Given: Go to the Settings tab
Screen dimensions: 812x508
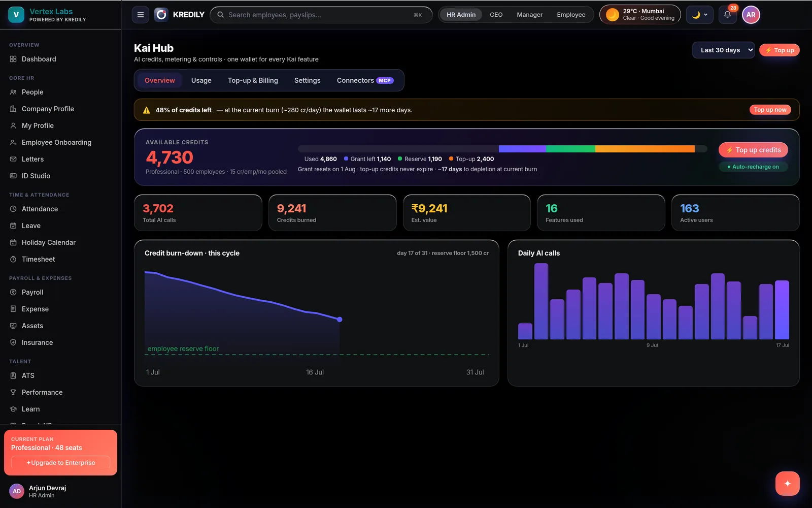Looking at the screenshot, I should [x=308, y=80].
